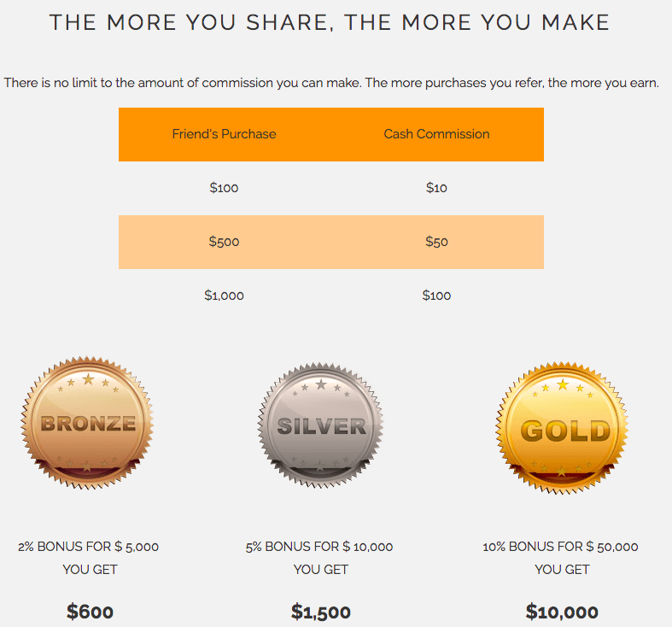Click the Gold medal badge
The width and height of the screenshot is (672, 627).
click(562, 428)
